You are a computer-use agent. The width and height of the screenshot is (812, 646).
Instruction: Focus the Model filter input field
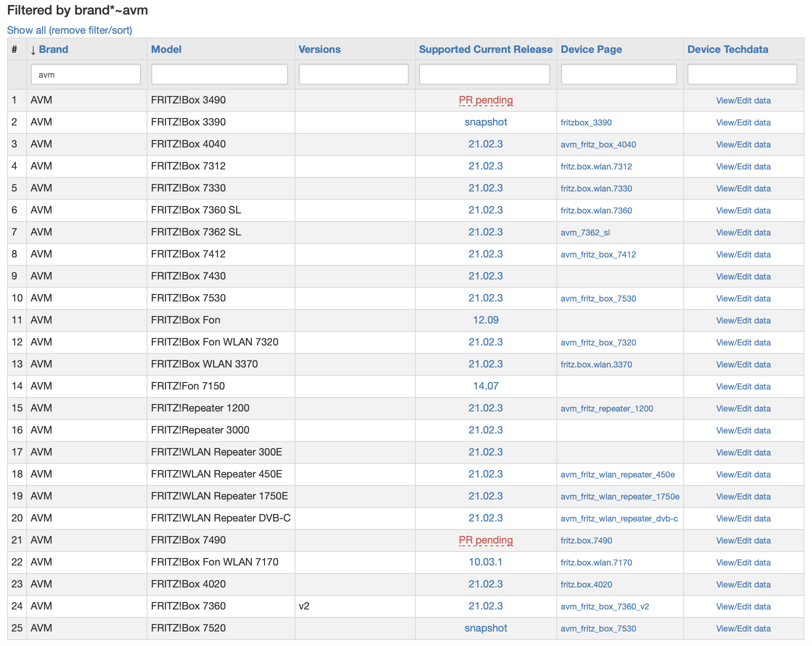click(219, 74)
